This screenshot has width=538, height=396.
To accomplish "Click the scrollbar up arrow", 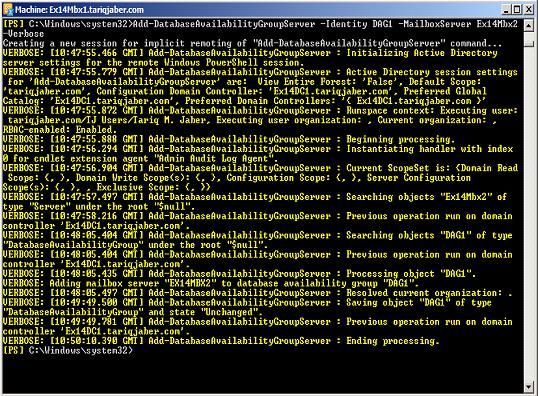I will pyautogui.click(x=529, y=25).
